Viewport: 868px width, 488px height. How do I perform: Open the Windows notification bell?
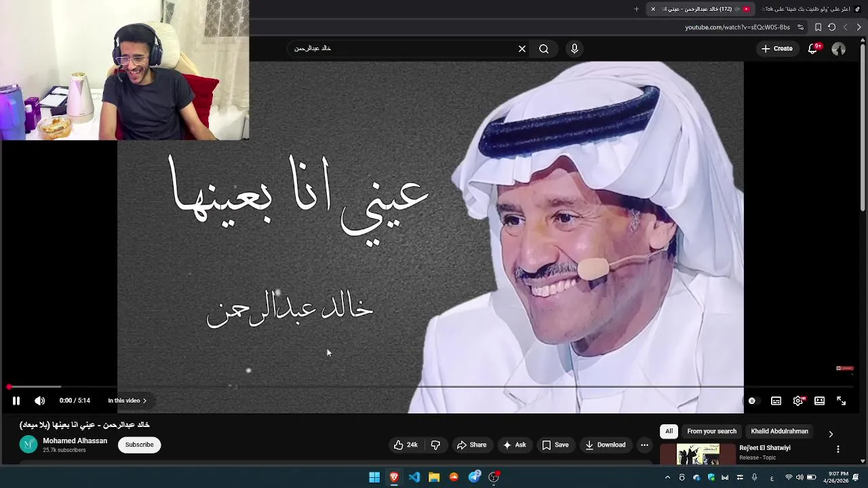[856, 478]
